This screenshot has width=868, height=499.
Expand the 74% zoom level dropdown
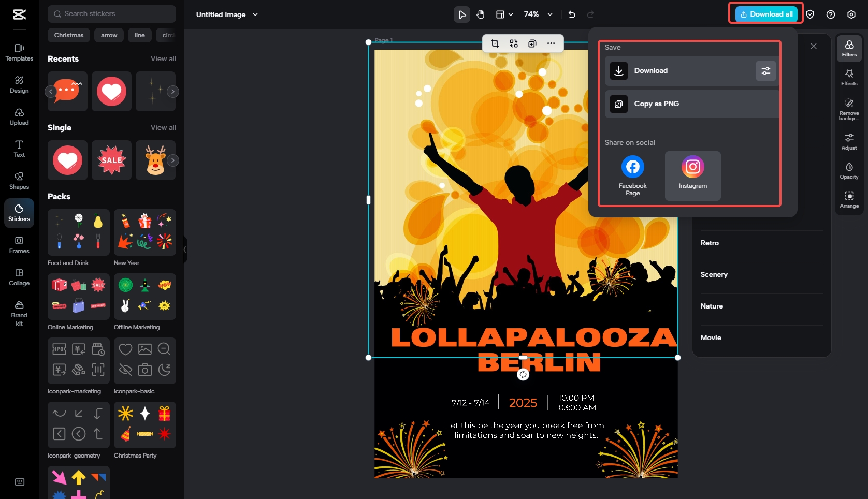pos(550,14)
